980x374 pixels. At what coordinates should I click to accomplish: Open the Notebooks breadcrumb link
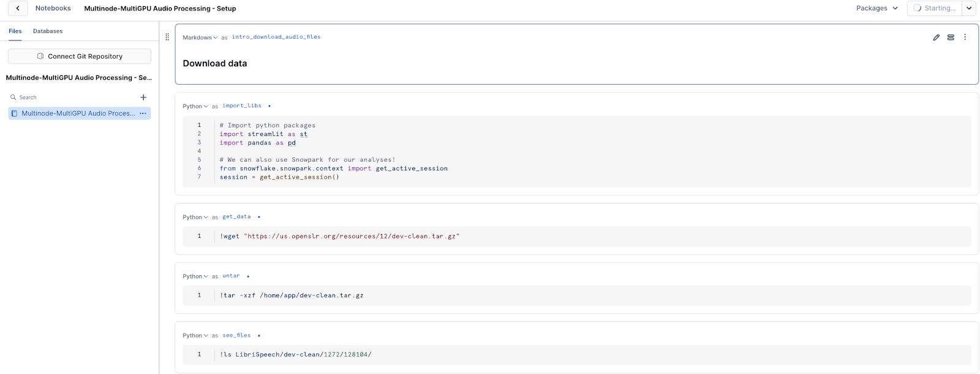coord(53,8)
